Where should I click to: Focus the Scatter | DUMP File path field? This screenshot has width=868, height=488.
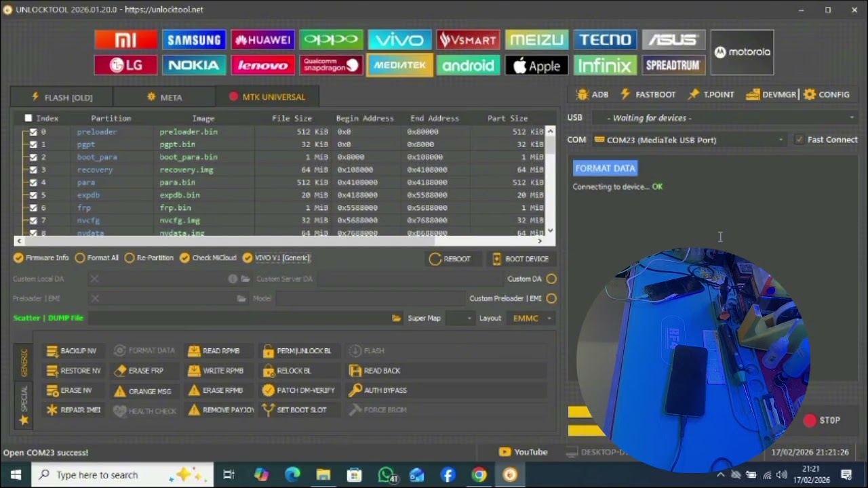[239, 318]
